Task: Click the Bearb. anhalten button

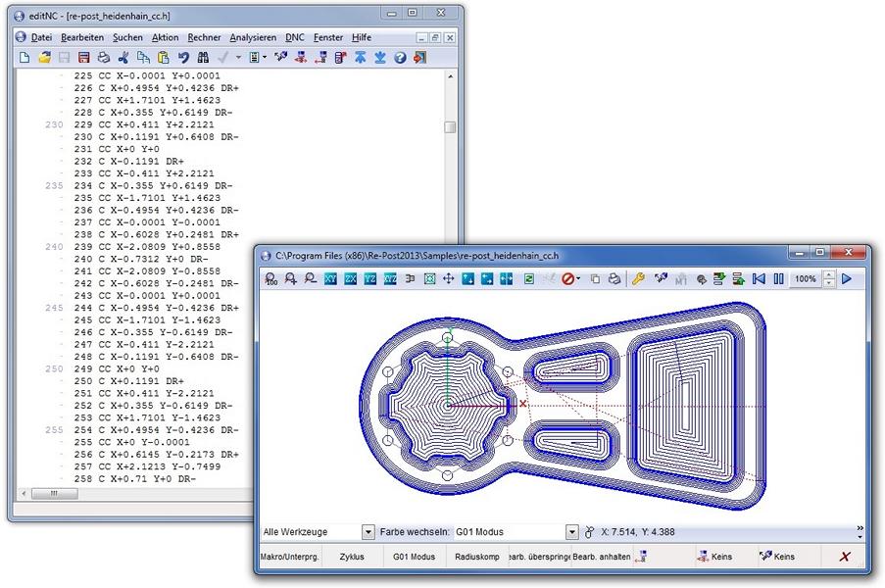Action: point(602,557)
